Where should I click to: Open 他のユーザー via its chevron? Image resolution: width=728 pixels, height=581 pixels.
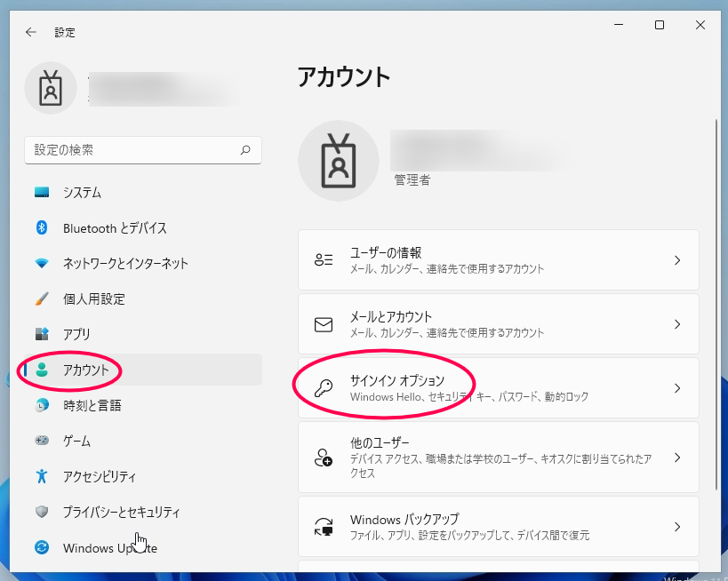[x=677, y=458]
